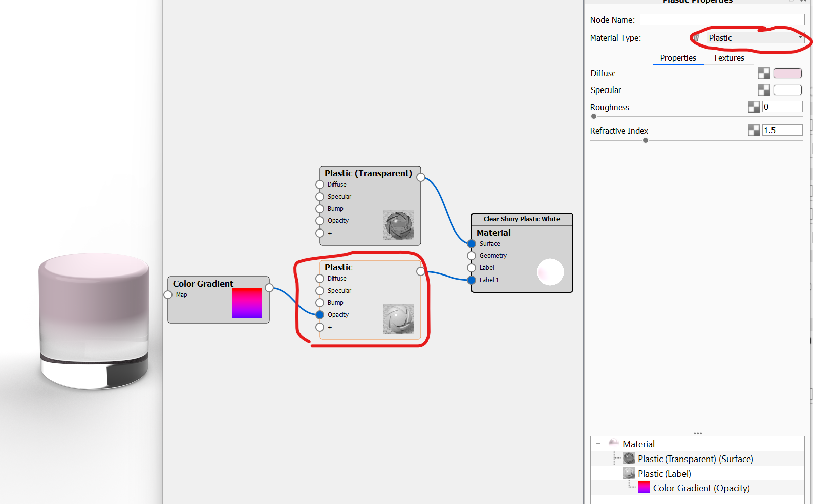815x504 pixels.
Task: Select Color Gradient (Opacity) in the tree
Action: click(x=701, y=488)
